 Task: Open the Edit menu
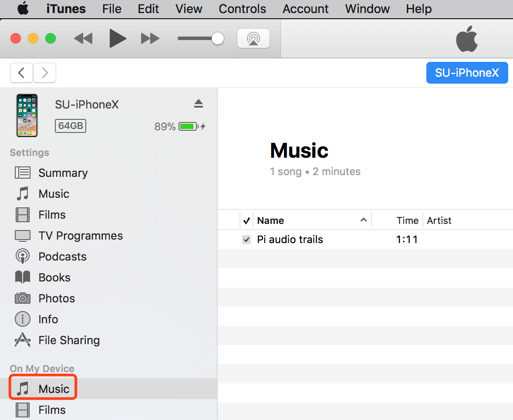click(x=148, y=9)
